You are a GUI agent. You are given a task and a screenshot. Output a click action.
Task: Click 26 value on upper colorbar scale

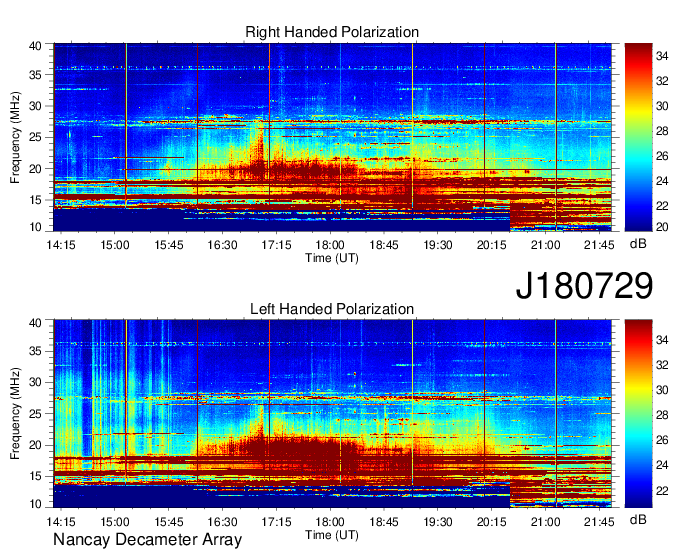(662, 156)
